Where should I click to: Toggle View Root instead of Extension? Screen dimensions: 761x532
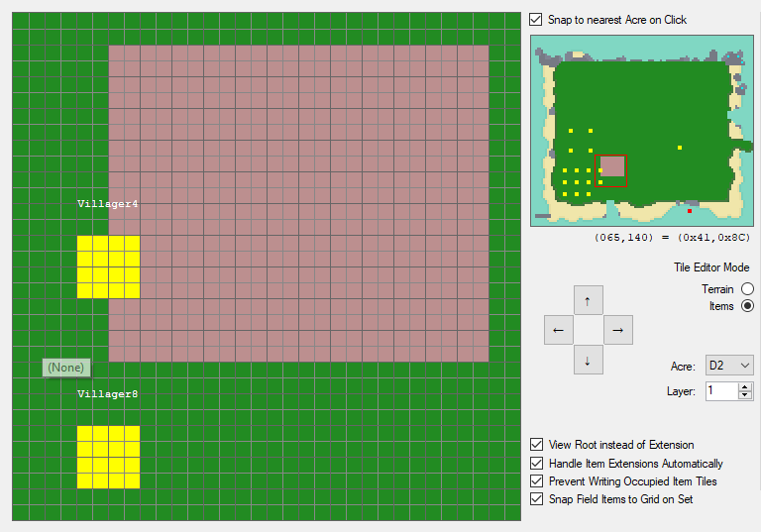(536, 444)
